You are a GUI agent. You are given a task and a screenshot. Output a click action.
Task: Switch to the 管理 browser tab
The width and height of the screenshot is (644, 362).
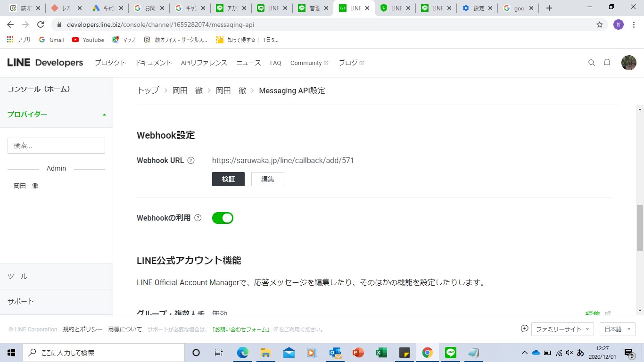click(x=313, y=8)
